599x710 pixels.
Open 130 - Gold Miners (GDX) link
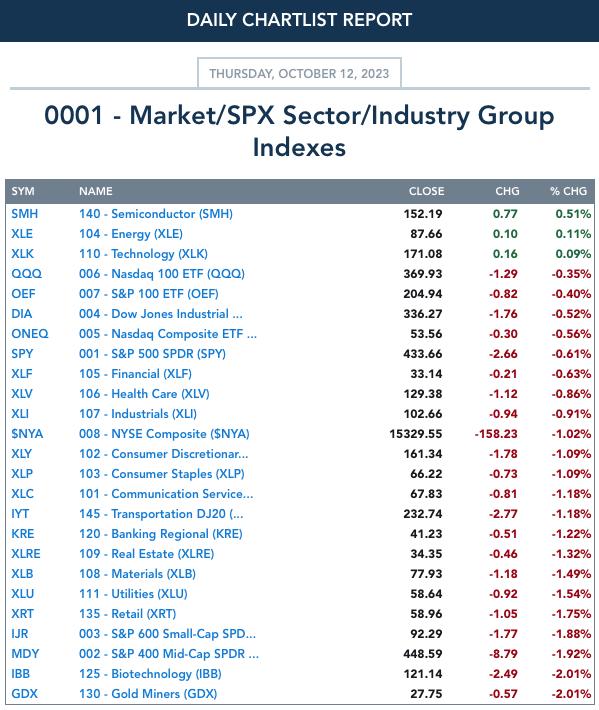(x=148, y=693)
